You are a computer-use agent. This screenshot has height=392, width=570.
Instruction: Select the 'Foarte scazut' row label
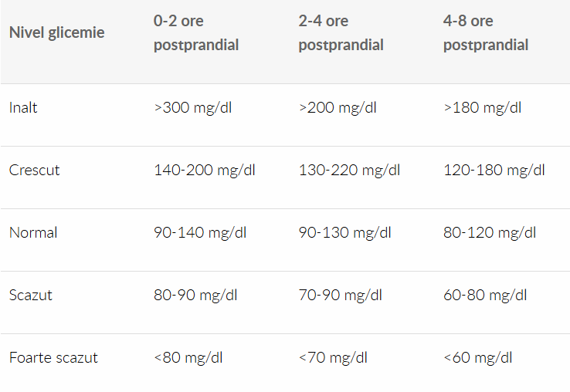pos(53,357)
